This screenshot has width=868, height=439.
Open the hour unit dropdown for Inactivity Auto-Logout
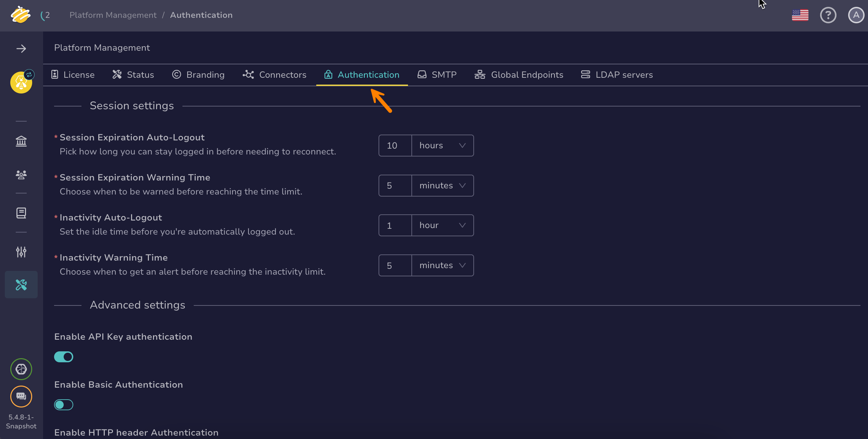pos(443,225)
